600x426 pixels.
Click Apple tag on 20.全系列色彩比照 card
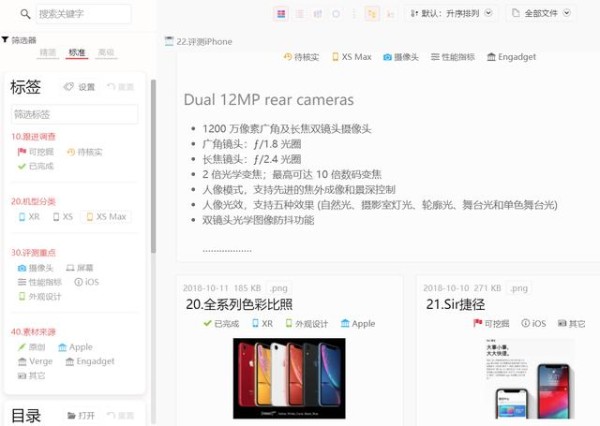(358, 324)
